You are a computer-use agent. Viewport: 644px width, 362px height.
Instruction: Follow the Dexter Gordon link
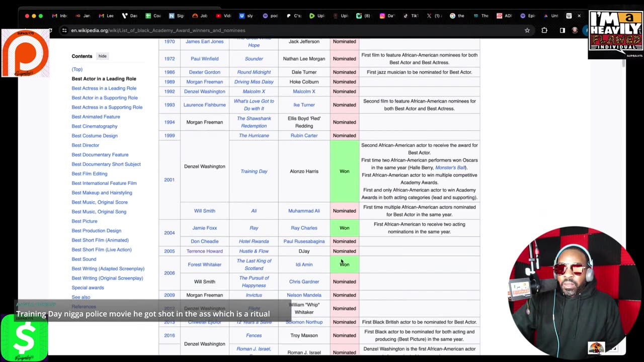[x=204, y=72]
